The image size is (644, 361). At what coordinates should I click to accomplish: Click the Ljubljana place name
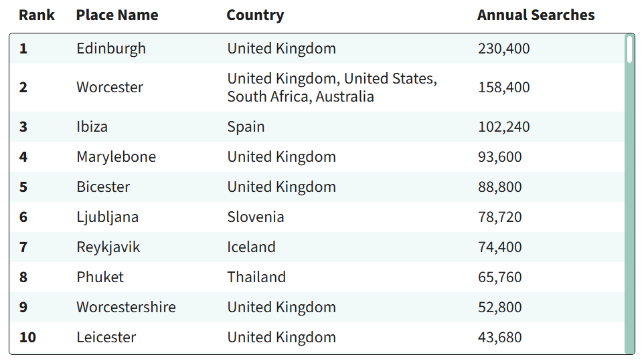point(107,217)
